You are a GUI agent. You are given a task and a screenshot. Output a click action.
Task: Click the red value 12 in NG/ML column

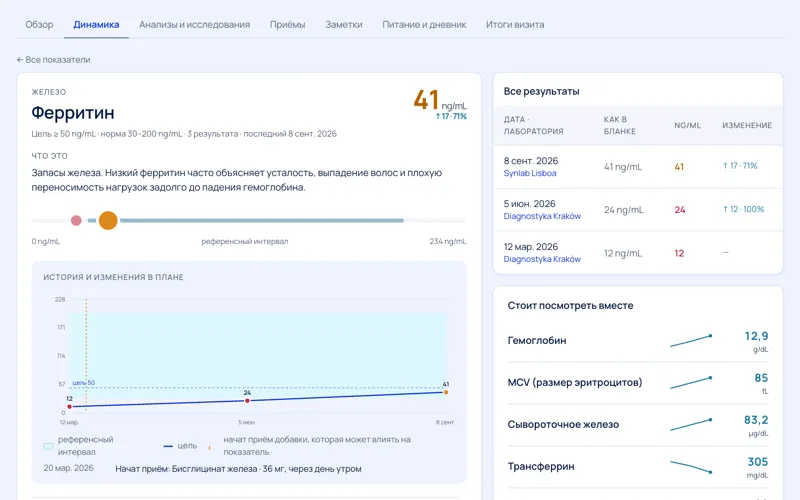[679, 253]
